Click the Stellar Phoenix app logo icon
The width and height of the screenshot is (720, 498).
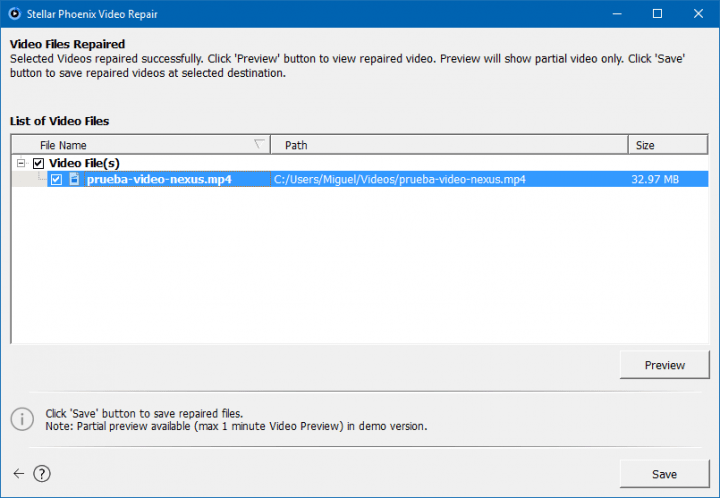point(15,14)
